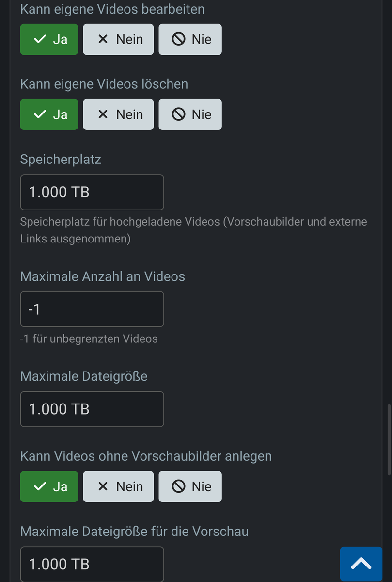The width and height of the screenshot is (392, 582).
Task: Click the prohibited icon in edit-videos Nie
Action: pyautogui.click(x=179, y=39)
